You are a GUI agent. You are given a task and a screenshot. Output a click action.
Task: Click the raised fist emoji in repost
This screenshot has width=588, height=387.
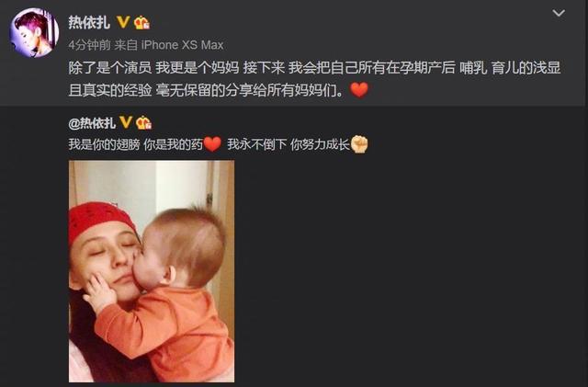pos(359,144)
